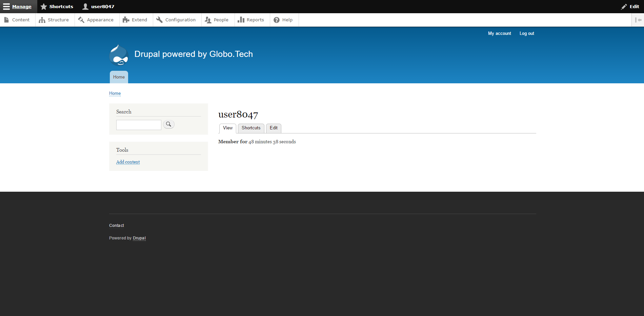Open Drupal powered by Globo.Tech site title
This screenshot has width=644, height=316.
194,54
